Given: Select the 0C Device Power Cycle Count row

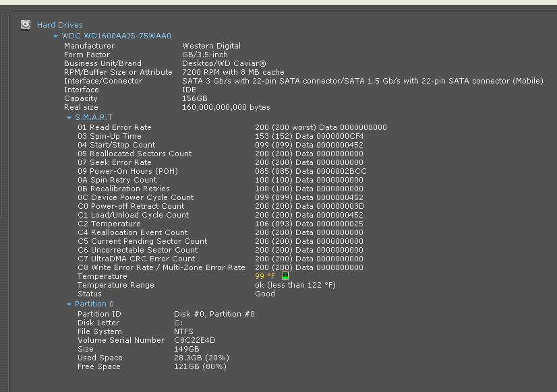Looking at the screenshot, I should pyautogui.click(x=221, y=197).
